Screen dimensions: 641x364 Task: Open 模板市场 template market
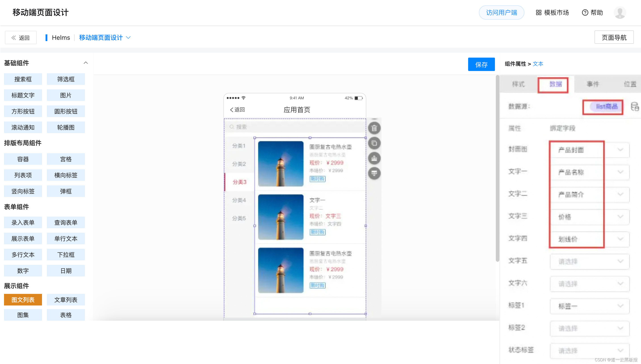click(552, 13)
